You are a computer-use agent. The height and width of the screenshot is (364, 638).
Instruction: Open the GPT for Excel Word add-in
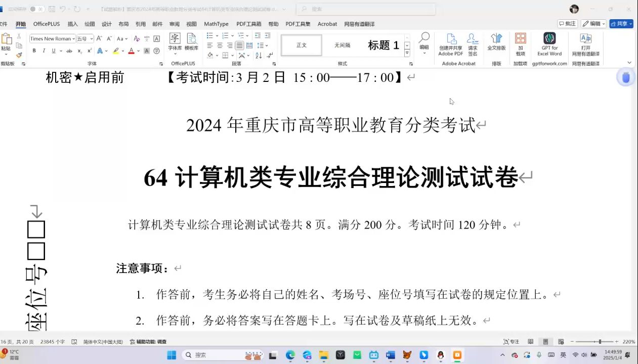(x=549, y=44)
